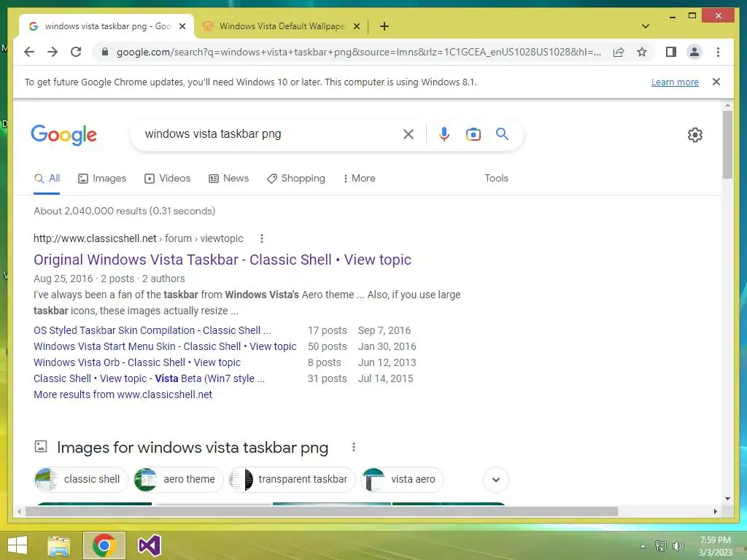
Task: Open Windows Vista Start Menu Skin link
Action: 165,346
